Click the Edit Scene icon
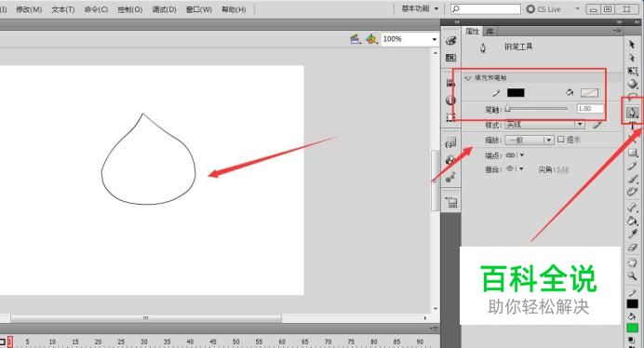644x348 pixels. 356,39
